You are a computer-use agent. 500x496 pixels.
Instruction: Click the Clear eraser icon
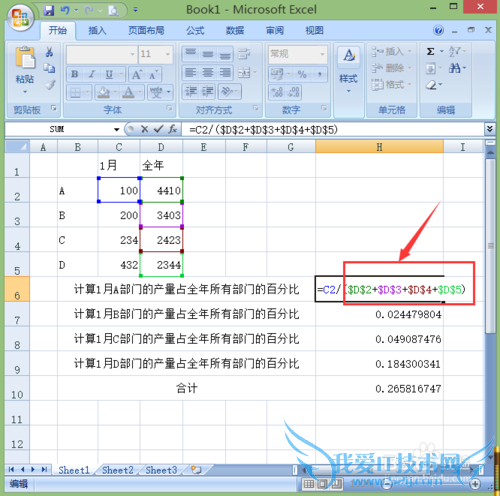pos(431,85)
